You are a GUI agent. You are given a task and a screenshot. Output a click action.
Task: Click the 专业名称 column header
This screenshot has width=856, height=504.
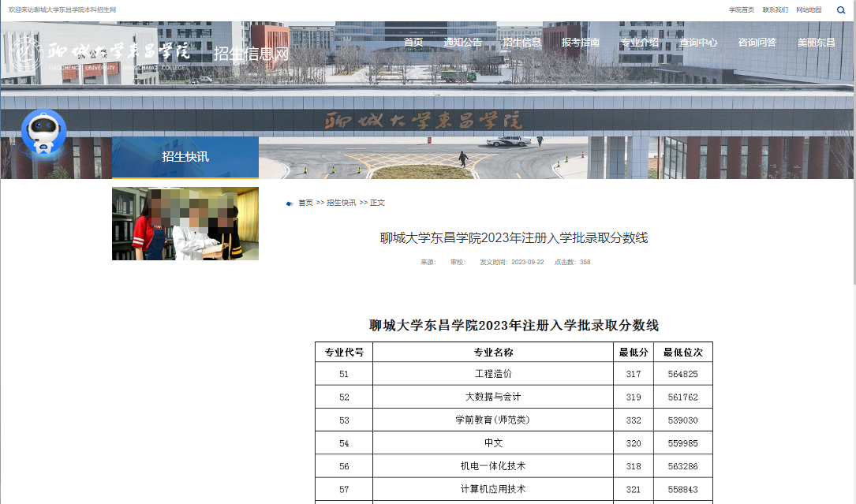coord(493,353)
